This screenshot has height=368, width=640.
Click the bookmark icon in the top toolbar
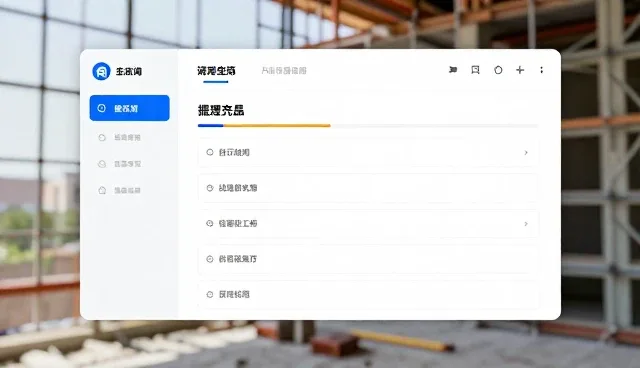(x=475, y=70)
